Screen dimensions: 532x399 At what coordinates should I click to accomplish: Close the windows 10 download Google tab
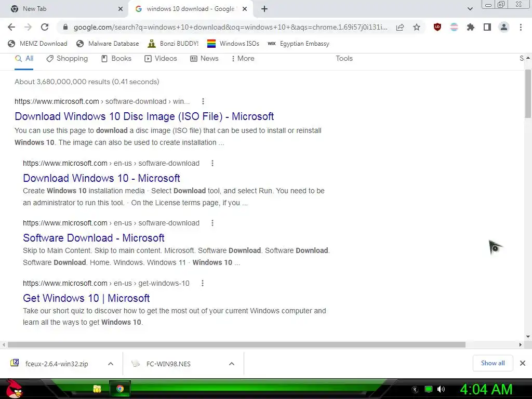click(x=244, y=9)
